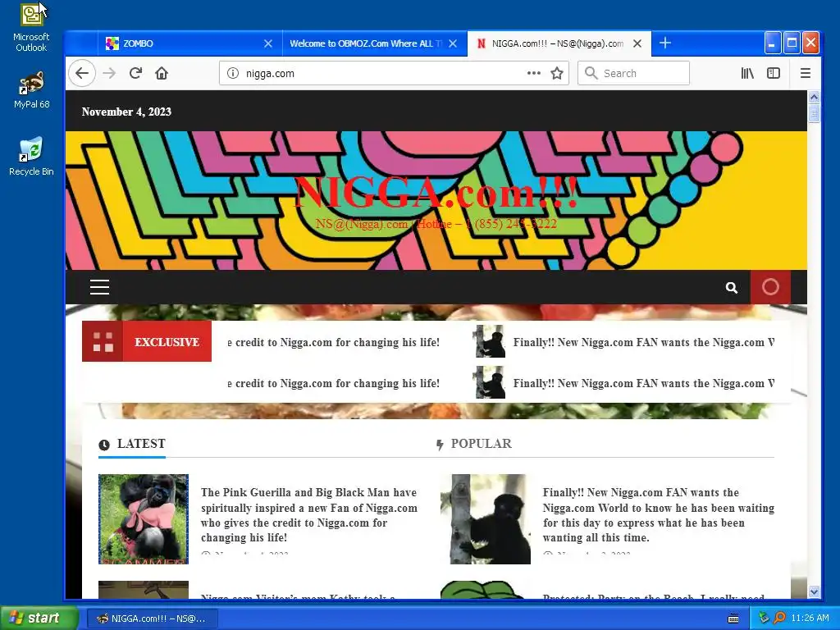The image size is (840, 630).
Task: Select the LATEST tab
Action: [x=132, y=444]
